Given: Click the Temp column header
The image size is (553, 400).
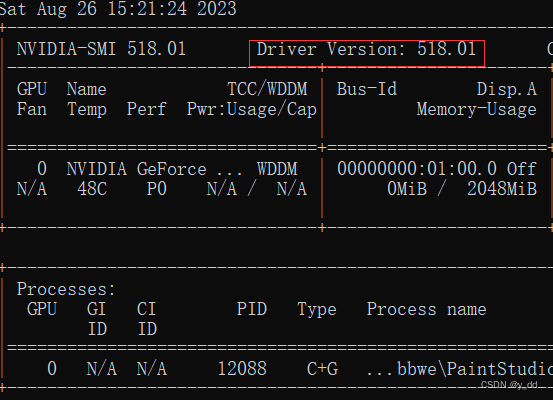Looking at the screenshot, I should tap(87, 109).
